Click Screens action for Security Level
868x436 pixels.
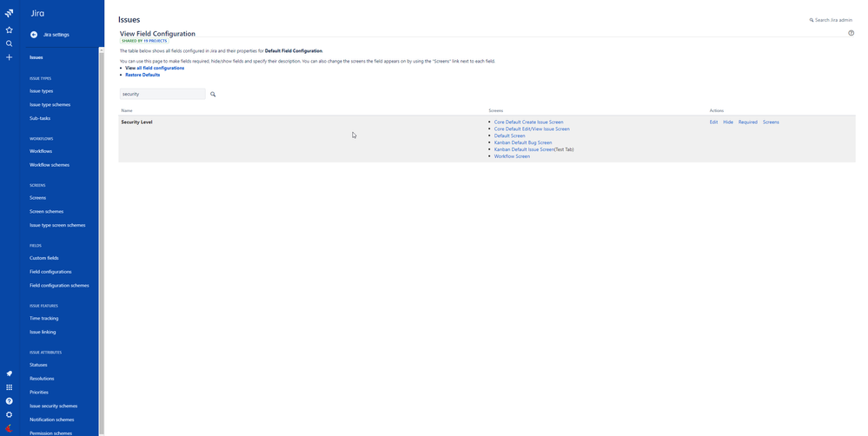pos(772,122)
